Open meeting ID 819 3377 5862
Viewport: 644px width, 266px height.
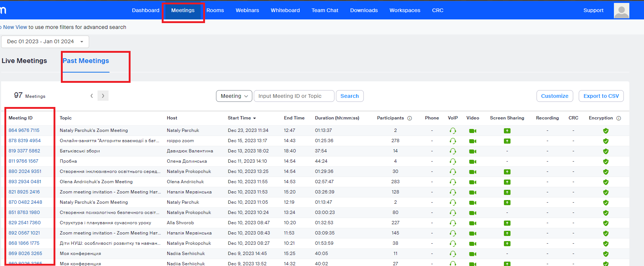24,151
